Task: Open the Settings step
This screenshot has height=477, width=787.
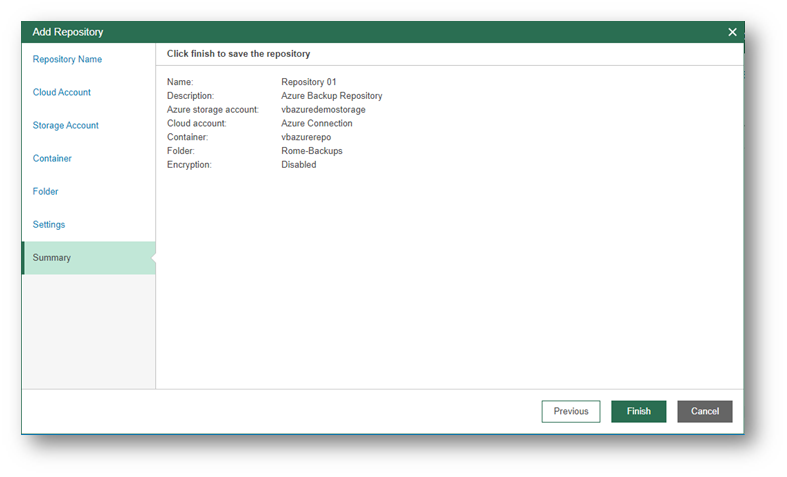Action: click(49, 224)
